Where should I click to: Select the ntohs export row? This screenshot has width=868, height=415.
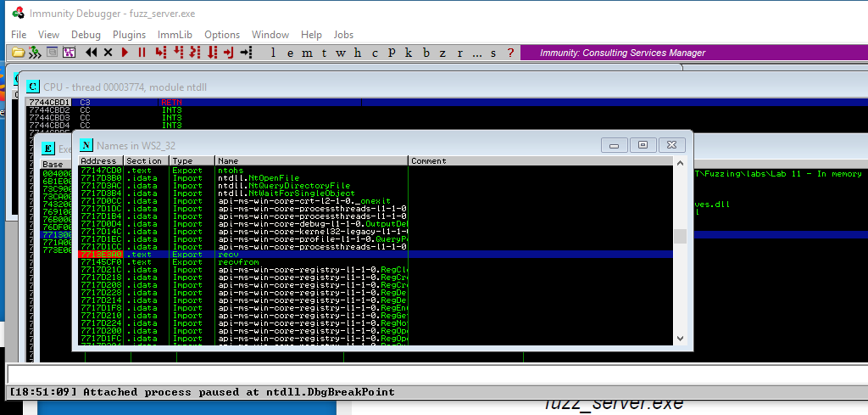click(376, 171)
